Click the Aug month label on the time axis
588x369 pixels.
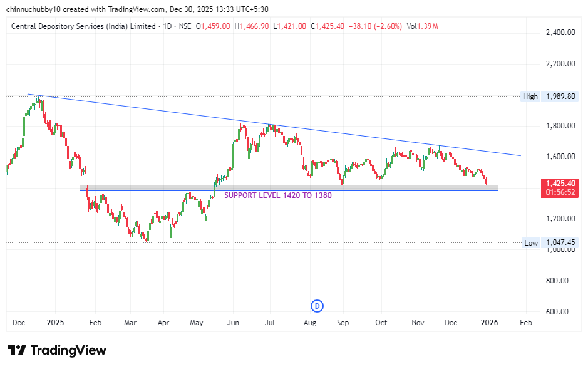(309, 322)
